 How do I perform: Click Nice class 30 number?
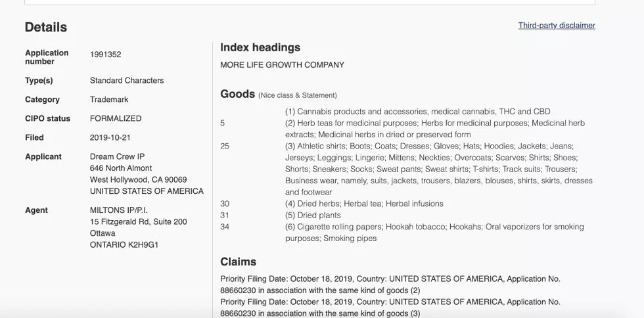[x=225, y=204]
